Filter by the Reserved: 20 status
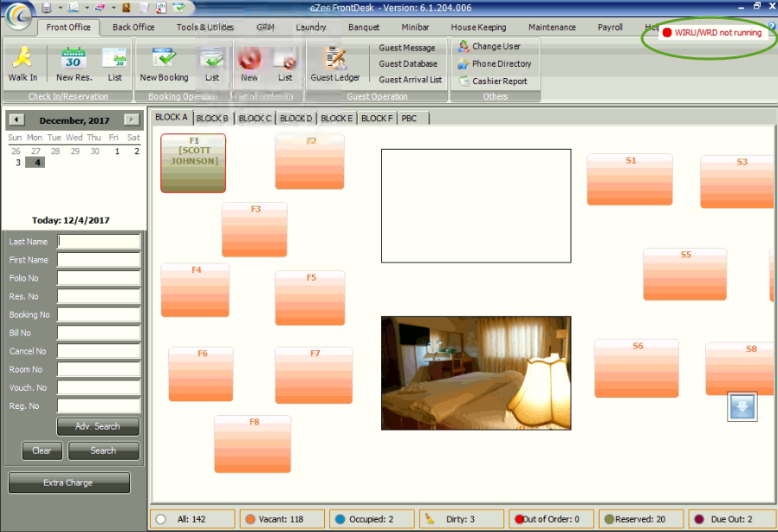 click(640, 519)
